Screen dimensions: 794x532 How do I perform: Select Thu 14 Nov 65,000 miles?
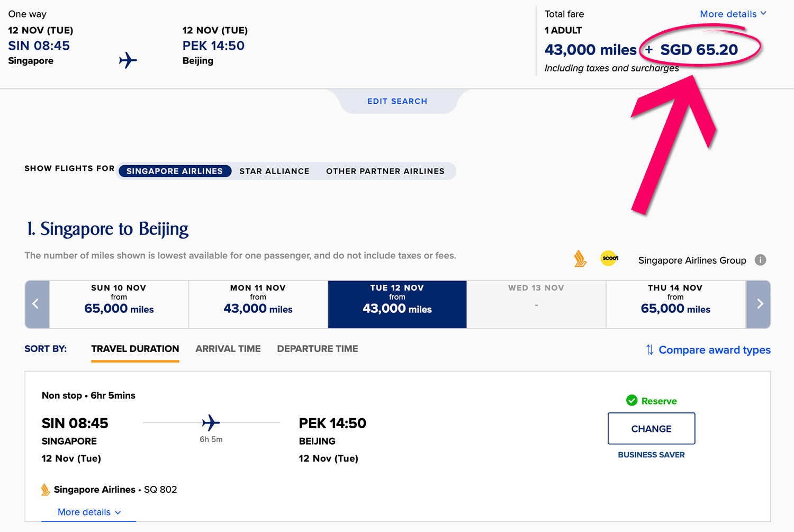pos(675,304)
